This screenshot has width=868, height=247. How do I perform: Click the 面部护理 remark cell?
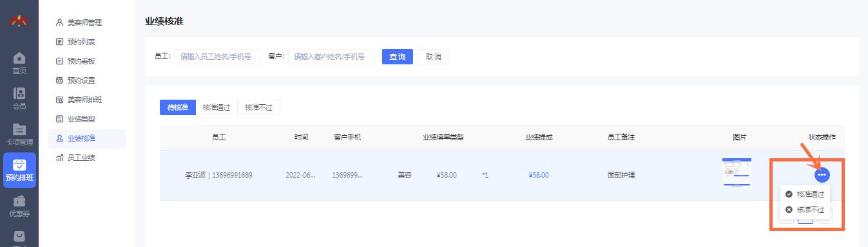[621, 175]
